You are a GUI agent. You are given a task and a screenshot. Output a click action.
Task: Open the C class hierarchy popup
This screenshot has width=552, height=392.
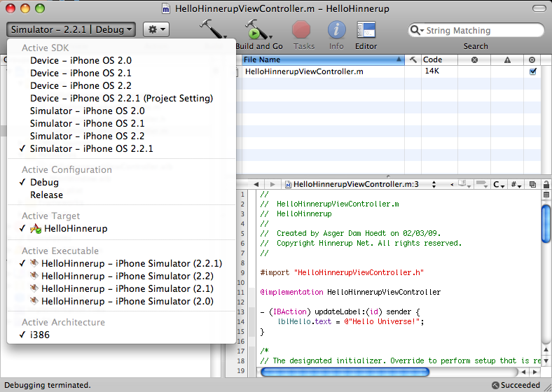click(499, 184)
